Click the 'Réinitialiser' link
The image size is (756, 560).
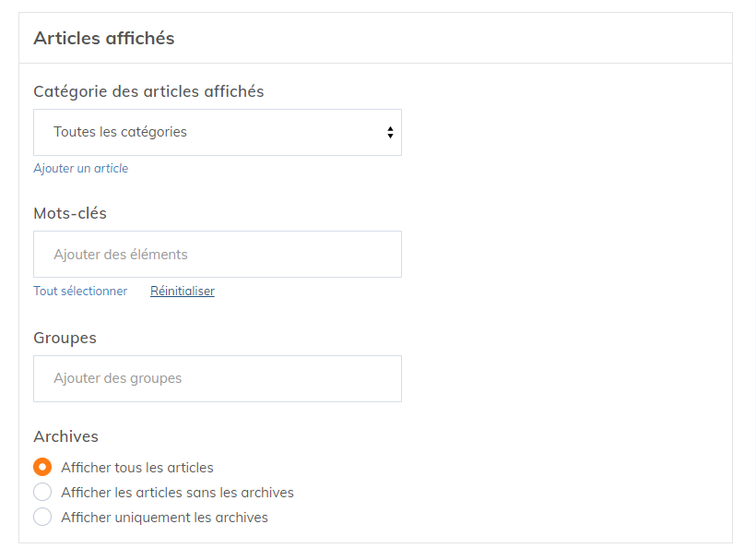[183, 291]
